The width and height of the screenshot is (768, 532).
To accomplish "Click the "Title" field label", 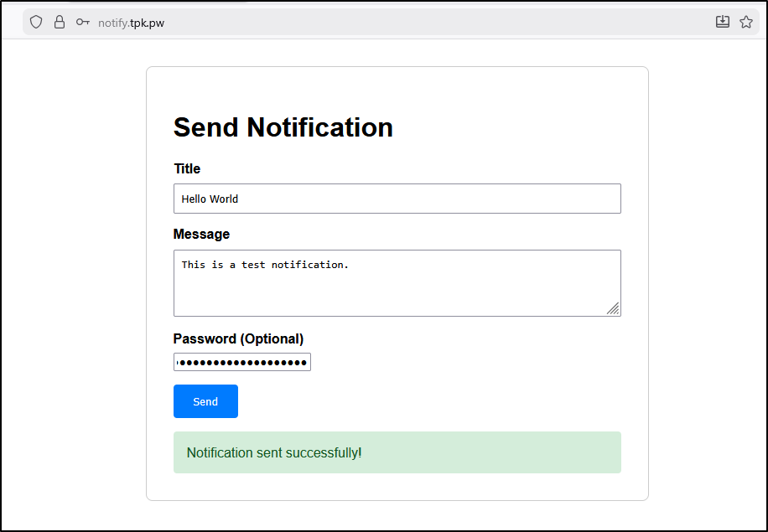I will click(187, 168).
